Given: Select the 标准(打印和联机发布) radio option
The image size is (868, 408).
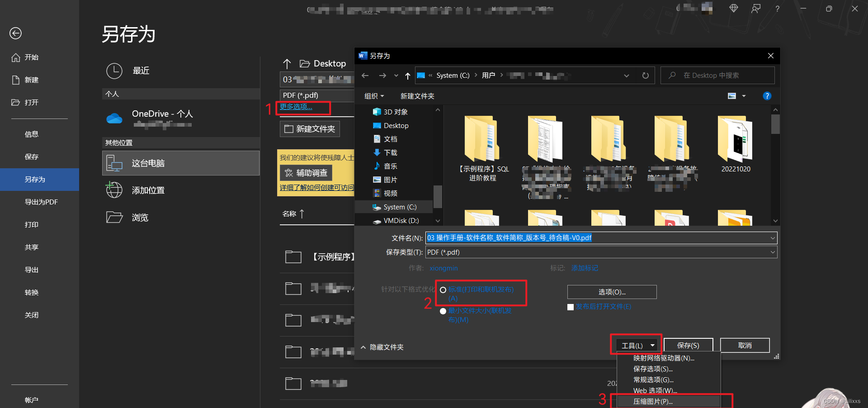Looking at the screenshot, I should 443,290.
